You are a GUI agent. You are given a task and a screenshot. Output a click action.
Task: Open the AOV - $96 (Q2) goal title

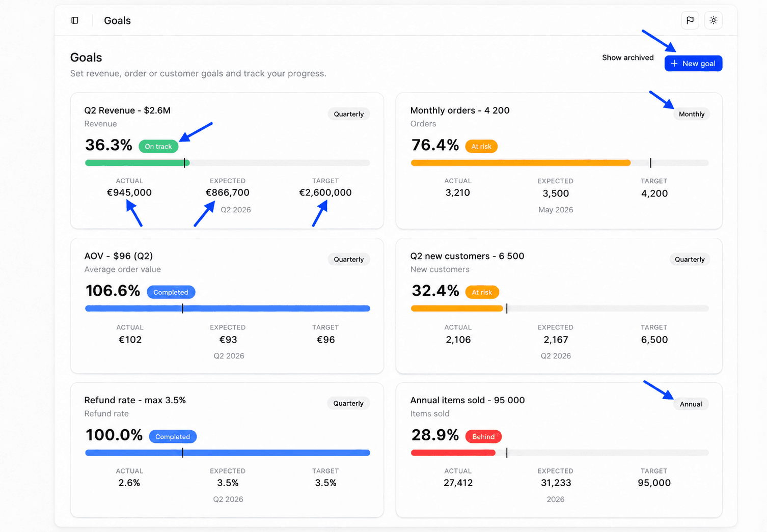coord(119,256)
